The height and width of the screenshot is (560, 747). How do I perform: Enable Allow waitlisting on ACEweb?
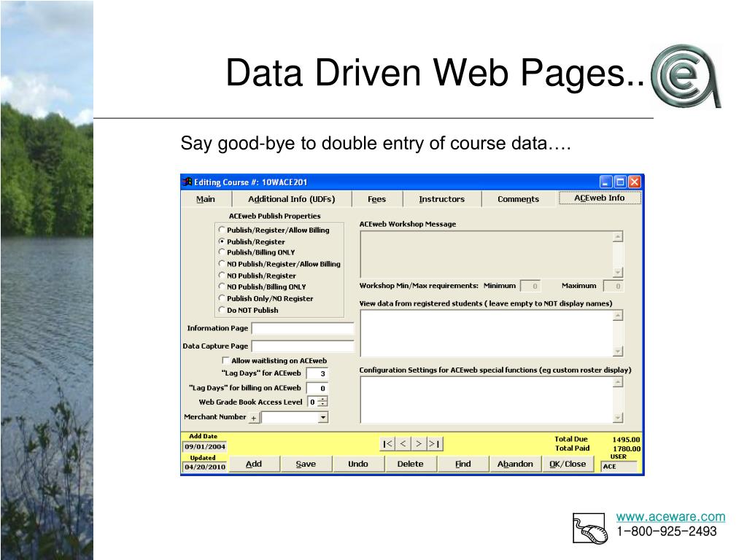pos(226,360)
